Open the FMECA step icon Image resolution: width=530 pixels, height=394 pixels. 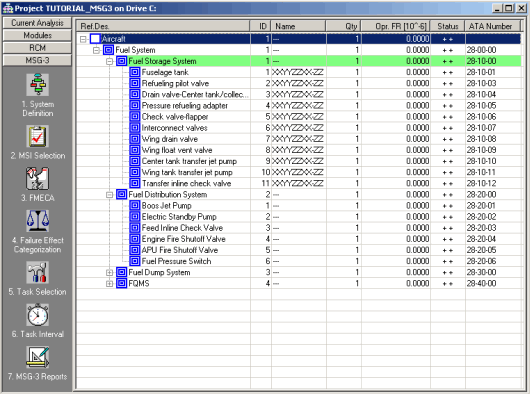[x=38, y=178]
